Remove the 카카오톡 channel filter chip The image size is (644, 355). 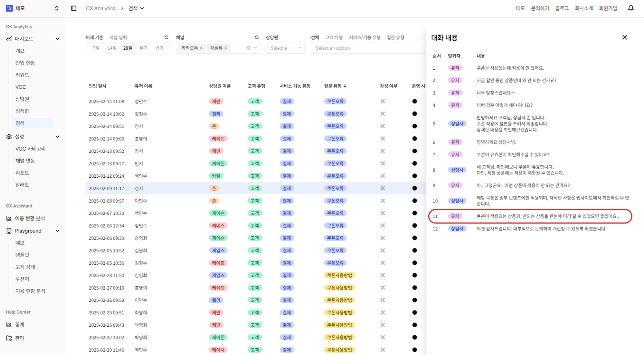point(201,48)
